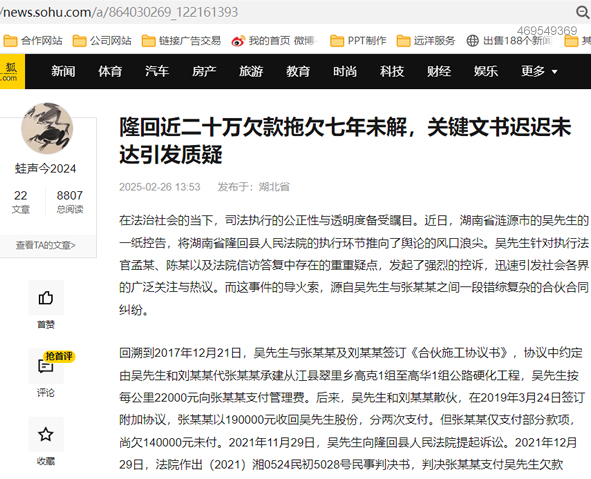The width and height of the screenshot is (591, 479).
Task: Click the article headline 隆回近二十万欠款
Action: [345, 141]
